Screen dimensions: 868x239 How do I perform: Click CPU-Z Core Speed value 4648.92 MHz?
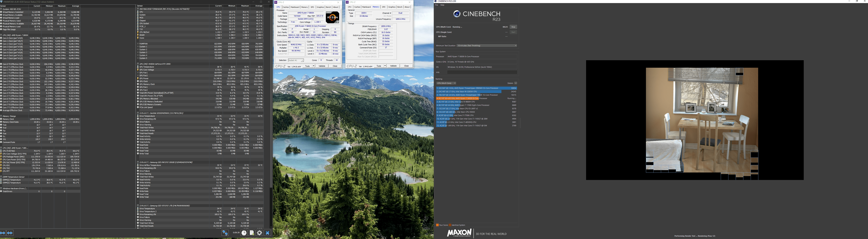point(296,45)
